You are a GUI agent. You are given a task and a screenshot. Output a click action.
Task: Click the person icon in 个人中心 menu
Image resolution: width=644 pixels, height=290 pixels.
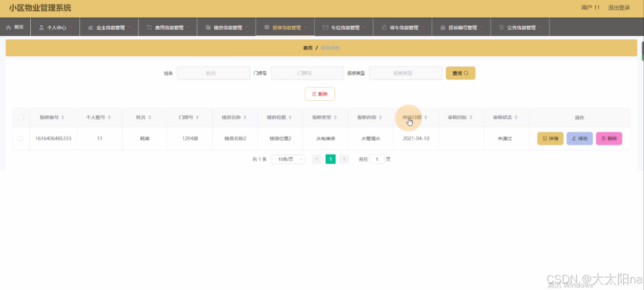click(42, 28)
